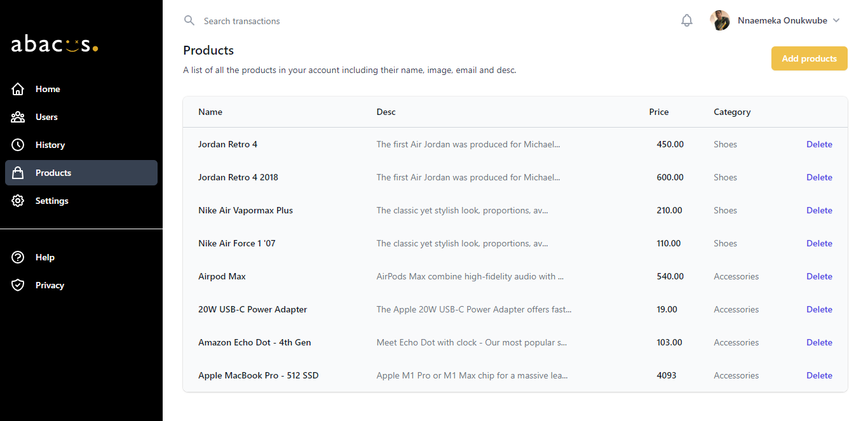Viewport: 868px width, 421px height.
Task: Open Users menu label
Action: [46, 117]
